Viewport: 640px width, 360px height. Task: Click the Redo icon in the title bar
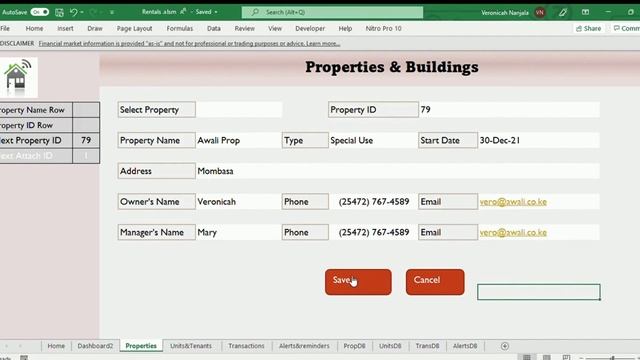[x=93, y=12]
